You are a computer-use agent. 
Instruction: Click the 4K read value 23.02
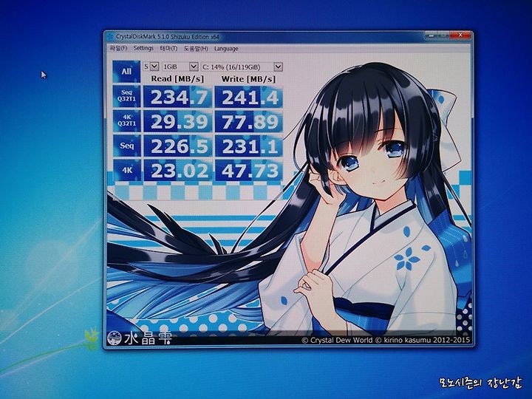[178, 171]
